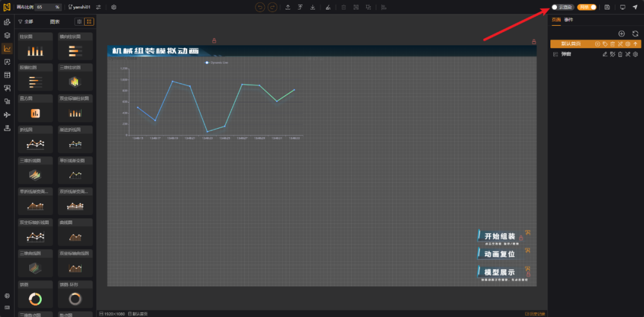
Task: Click the 模型展示 button on canvas
Action: (x=499, y=272)
